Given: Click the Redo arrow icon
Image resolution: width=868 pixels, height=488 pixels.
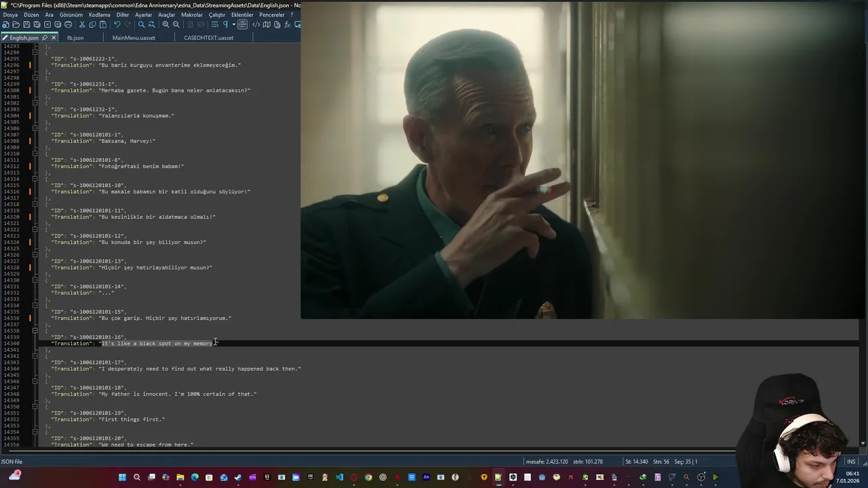Looking at the screenshot, I should 127,24.
